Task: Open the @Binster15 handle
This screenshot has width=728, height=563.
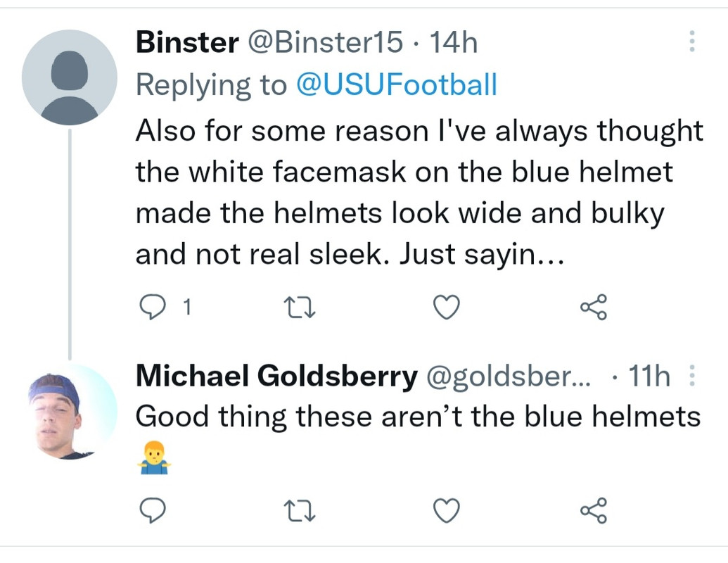Action: (x=326, y=42)
